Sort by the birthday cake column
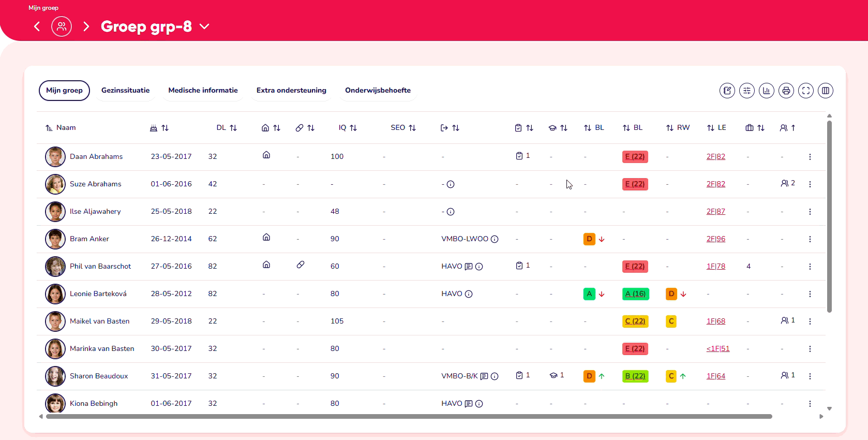The height and width of the screenshot is (440, 868). pos(159,128)
